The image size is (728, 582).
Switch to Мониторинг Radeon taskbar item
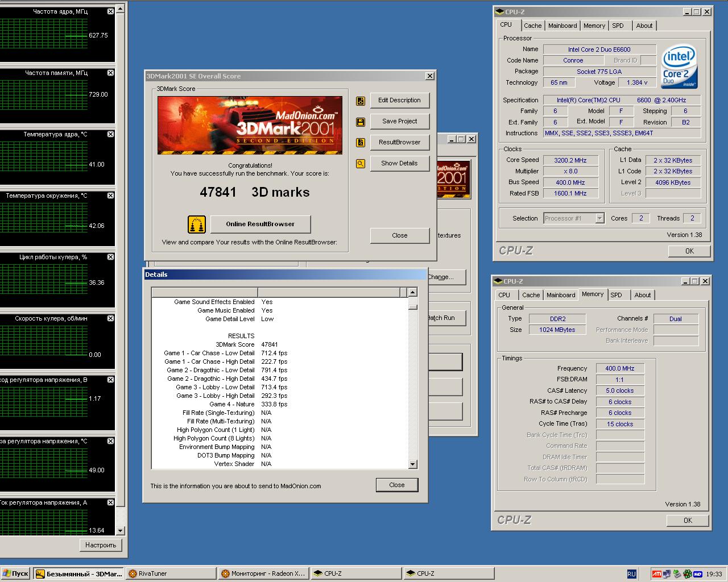[x=264, y=574]
